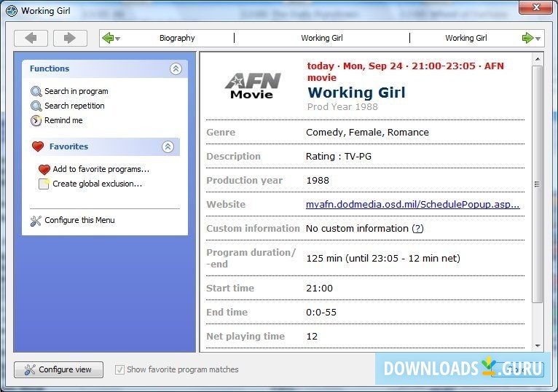Click the Configure view button
Viewport: 558px width, 392px height.
click(59, 369)
